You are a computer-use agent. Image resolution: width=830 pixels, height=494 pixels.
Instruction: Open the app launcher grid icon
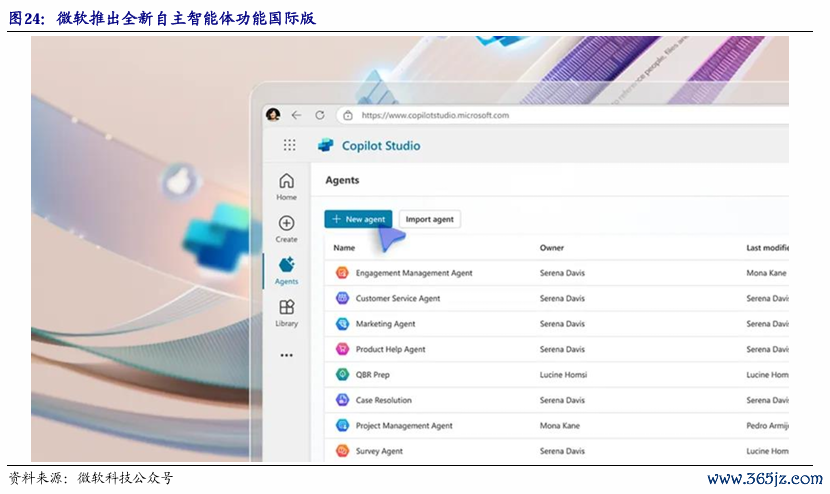[289, 145]
